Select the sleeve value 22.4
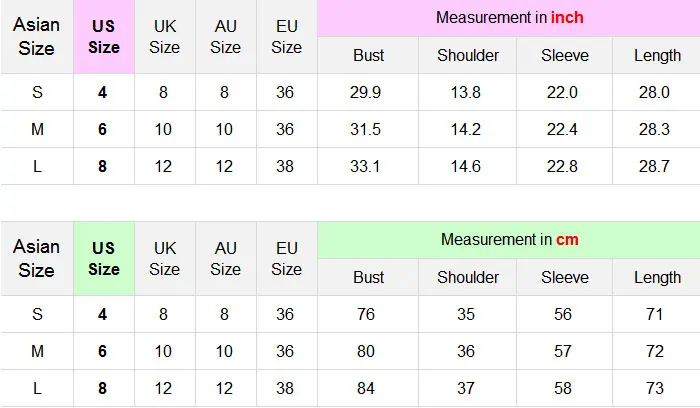 pyautogui.click(x=564, y=130)
